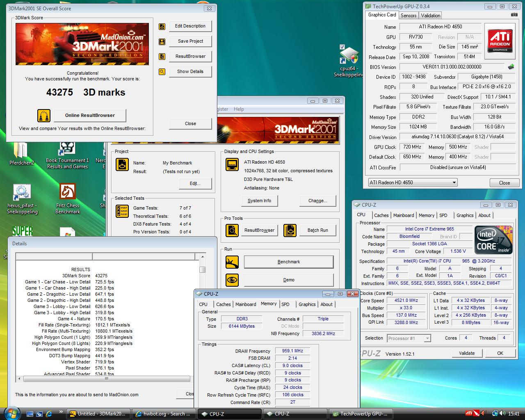
Task: Click the Benchmark run icon
Action: pos(232,262)
